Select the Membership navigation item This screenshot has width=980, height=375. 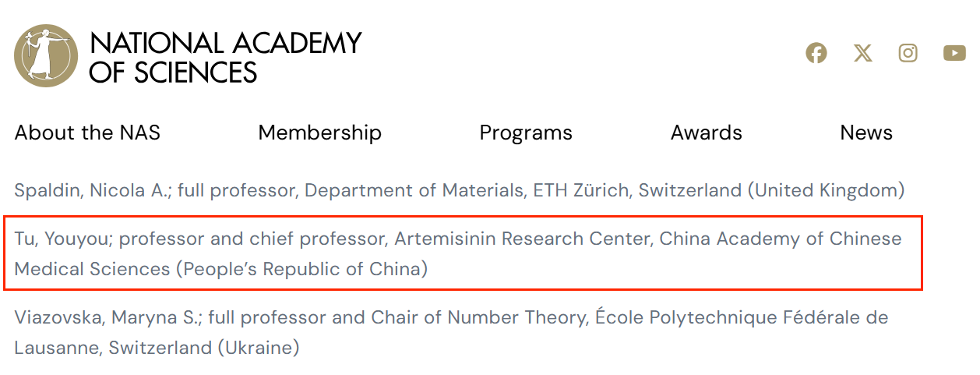point(319,133)
